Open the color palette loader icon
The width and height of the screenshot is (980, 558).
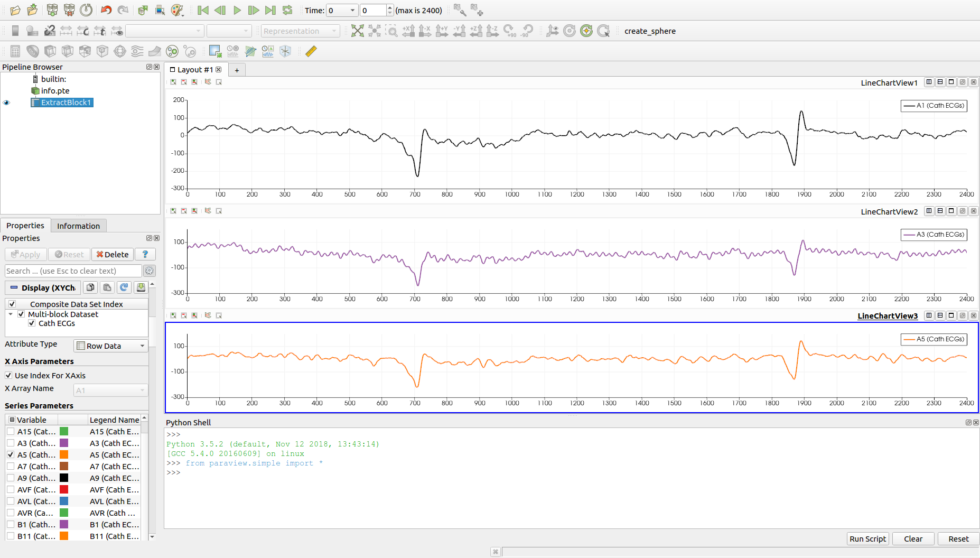click(x=178, y=10)
